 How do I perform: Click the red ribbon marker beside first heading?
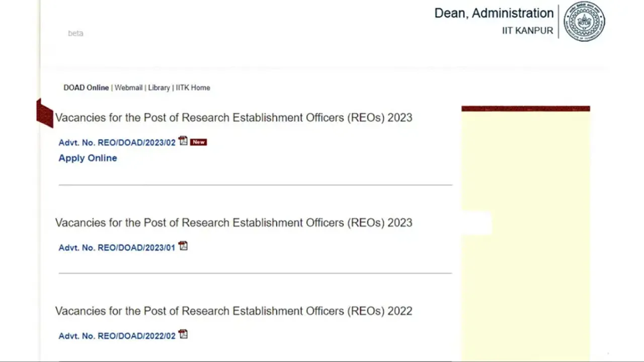45,113
